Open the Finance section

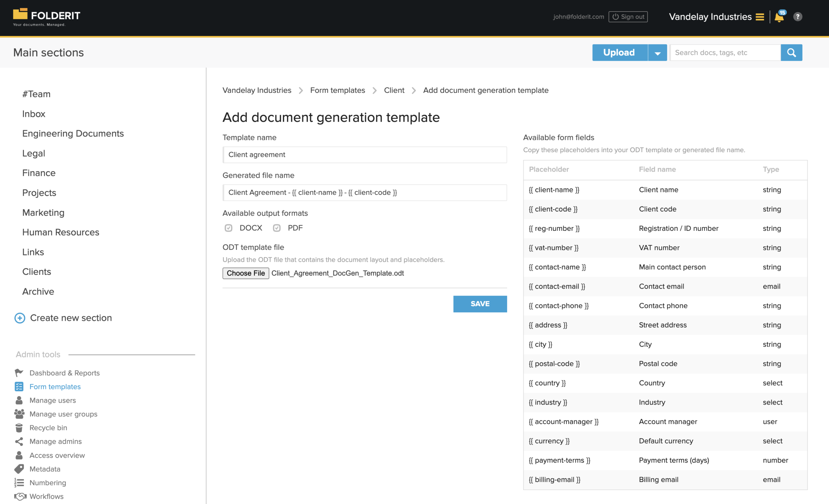[x=39, y=173]
